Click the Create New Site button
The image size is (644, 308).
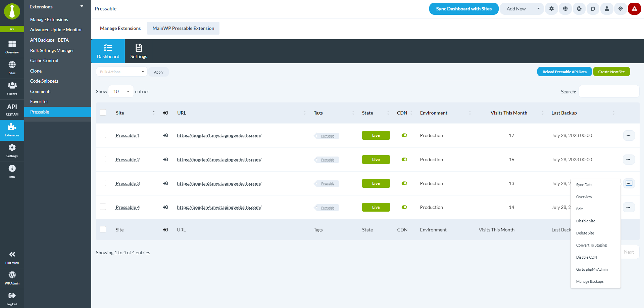tap(611, 72)
